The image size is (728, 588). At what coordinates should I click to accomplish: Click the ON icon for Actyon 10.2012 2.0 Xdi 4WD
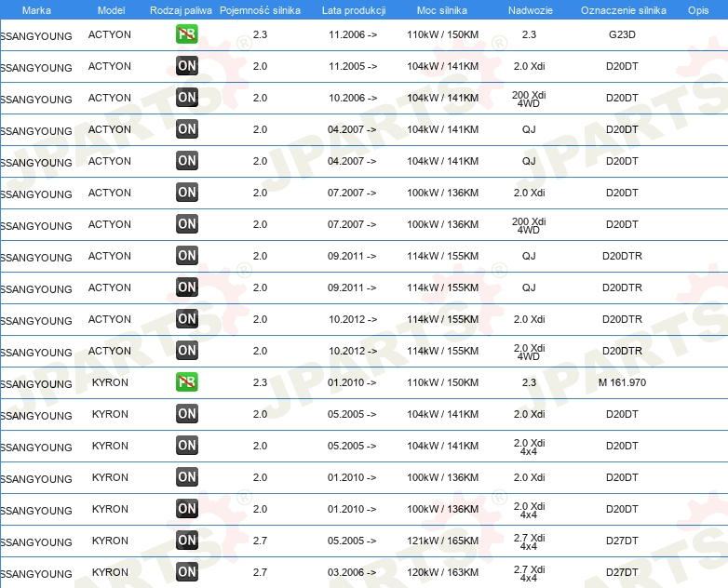[186, 351]
